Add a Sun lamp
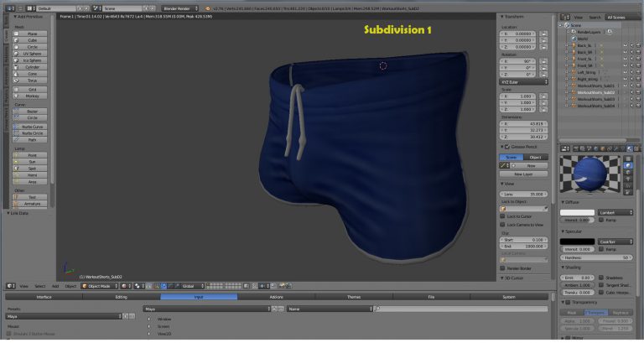 (x=32, y=162)
